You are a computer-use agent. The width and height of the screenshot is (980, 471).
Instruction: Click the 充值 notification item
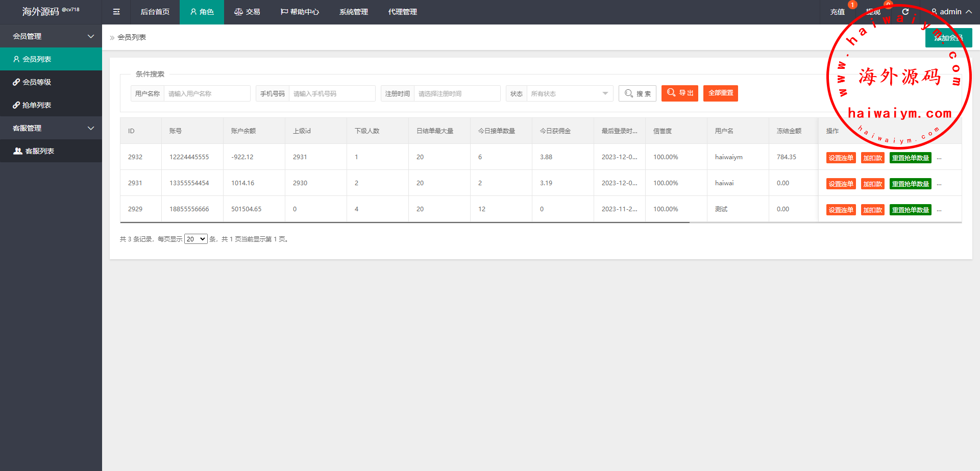click(x=837, y=12)
